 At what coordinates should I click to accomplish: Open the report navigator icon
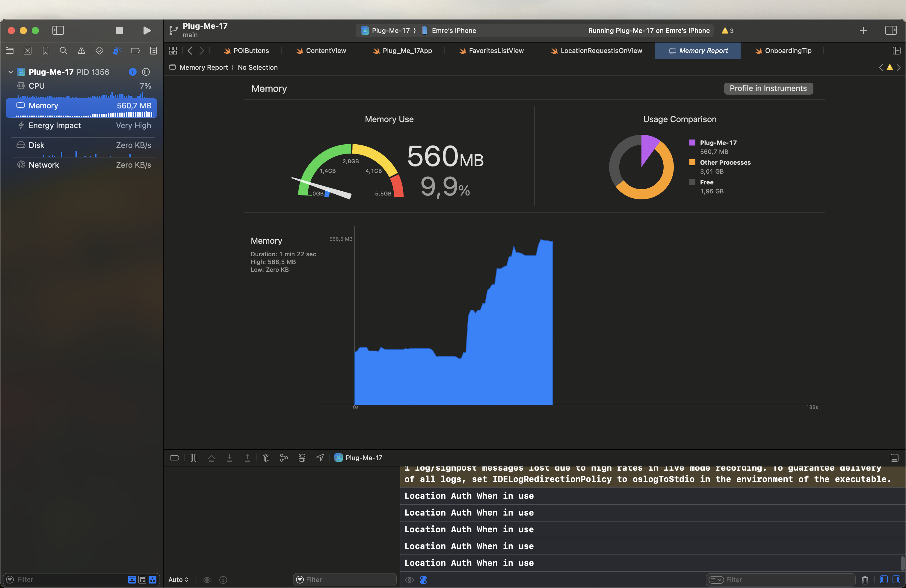153,51
